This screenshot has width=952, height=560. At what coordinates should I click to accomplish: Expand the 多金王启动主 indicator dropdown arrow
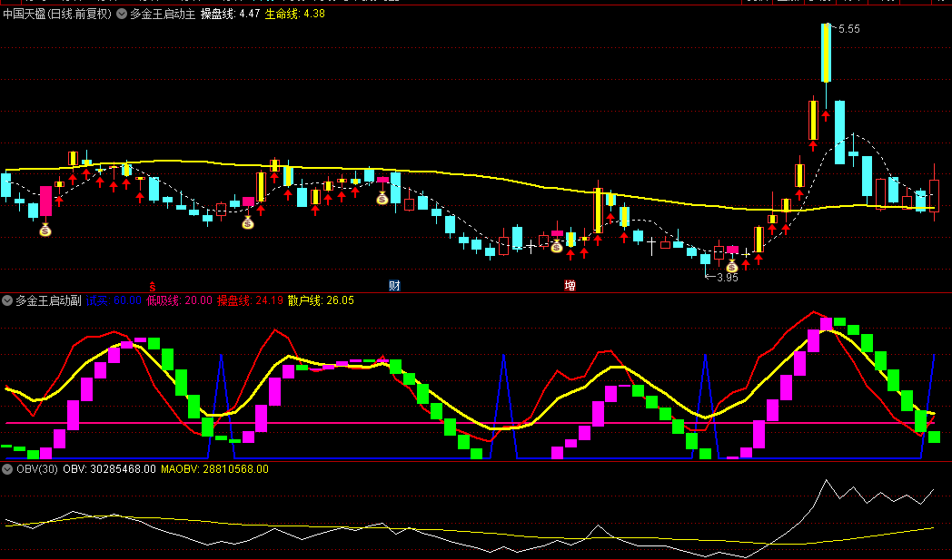pyautogui.click(x=122, y=14)
